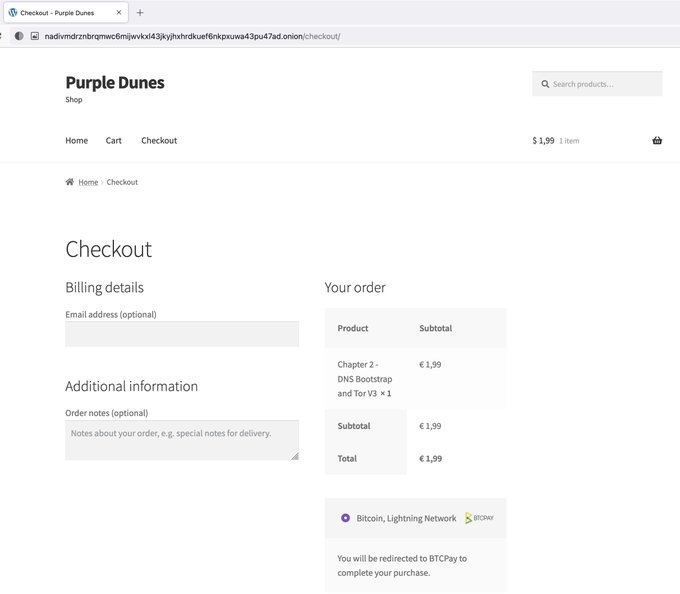Image resolution: width=680 pixels, height=594 pixels.
Task: Click the shield icon in address bar
Action: [18, 36]
